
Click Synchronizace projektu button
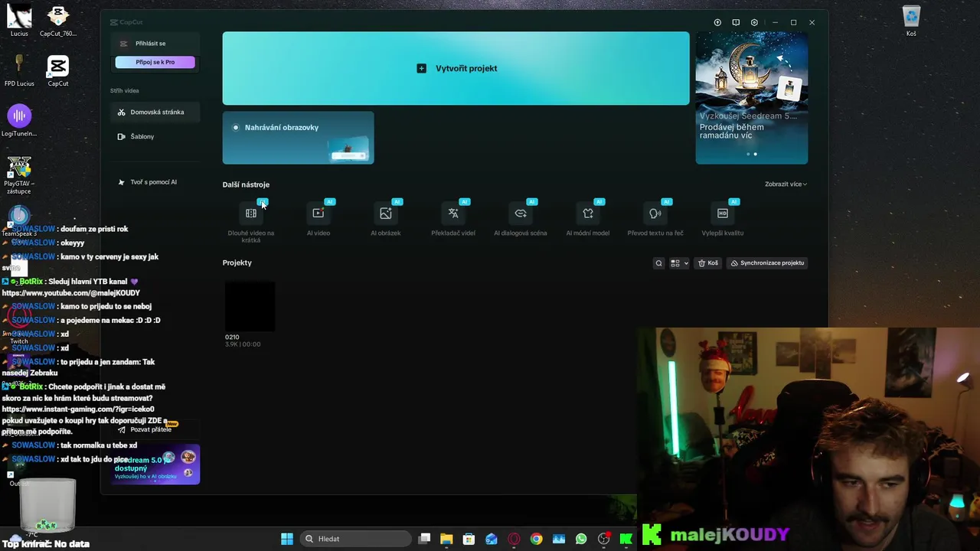coord(767,263)
